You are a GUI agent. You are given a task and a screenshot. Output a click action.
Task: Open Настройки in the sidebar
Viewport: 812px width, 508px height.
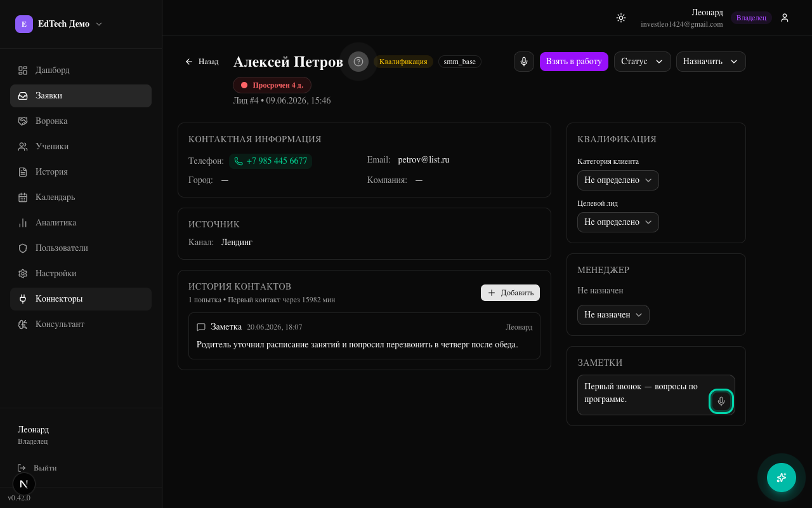click(81, 274)
